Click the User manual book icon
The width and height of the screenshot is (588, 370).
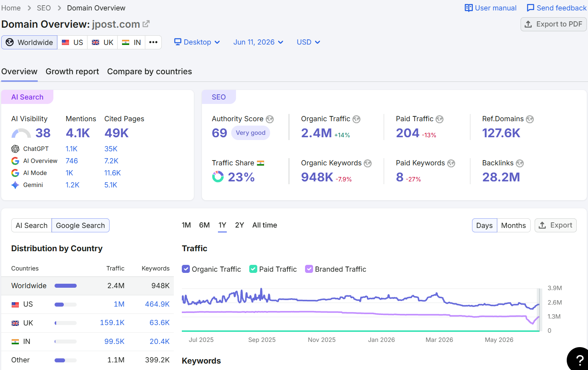468,8
